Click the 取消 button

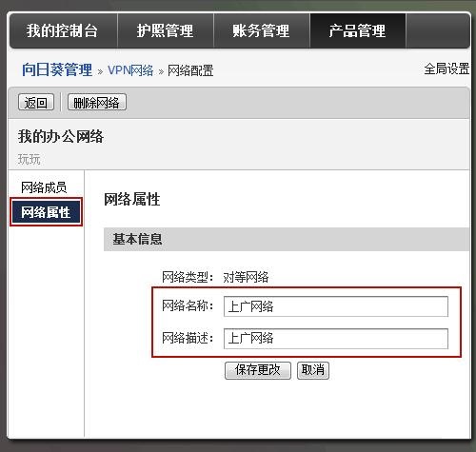click(313, 370)
